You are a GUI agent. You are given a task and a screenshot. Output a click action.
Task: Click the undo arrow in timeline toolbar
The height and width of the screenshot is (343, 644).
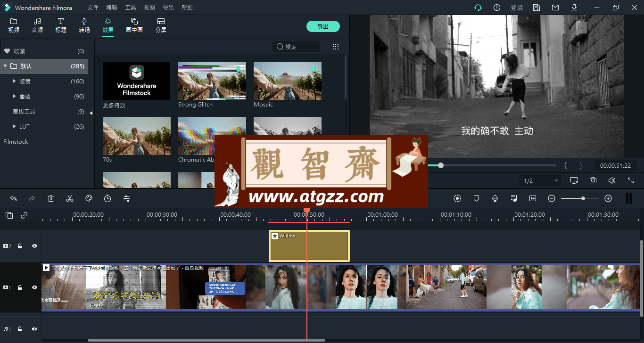[13, 198]
